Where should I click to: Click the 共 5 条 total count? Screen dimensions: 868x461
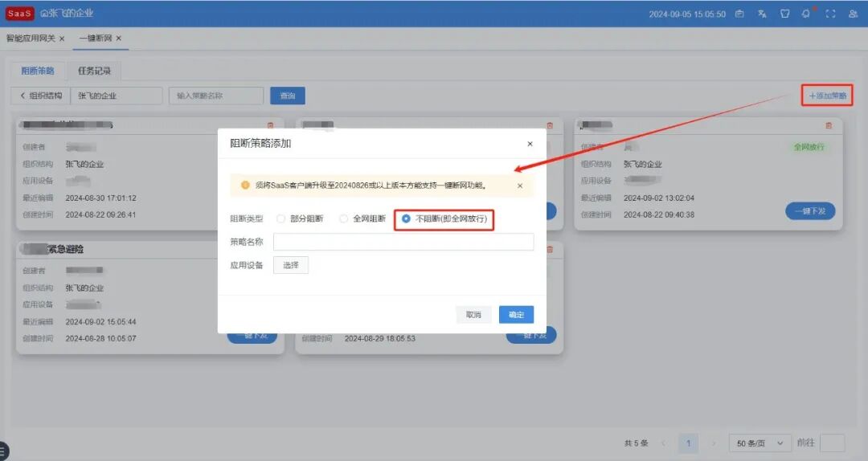pos(636,443)
